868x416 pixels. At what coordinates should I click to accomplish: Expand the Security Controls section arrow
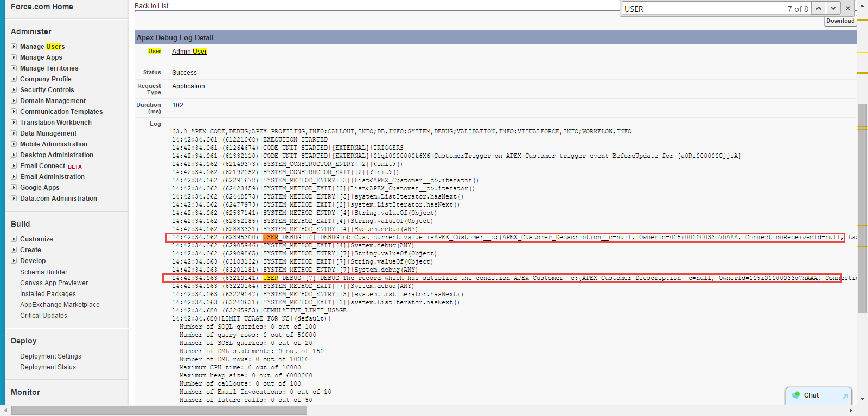[x=14, y=90]
